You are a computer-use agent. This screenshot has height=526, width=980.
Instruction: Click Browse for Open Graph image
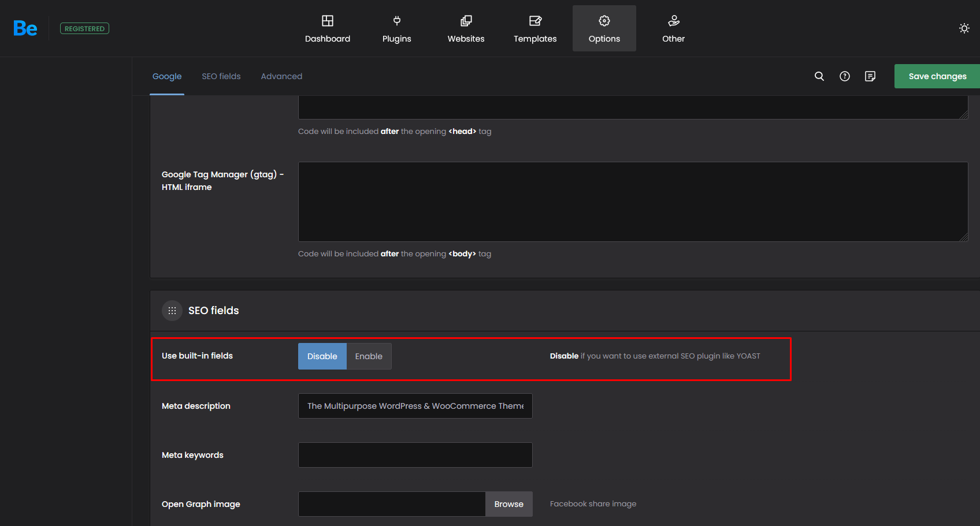coord(509,504)
